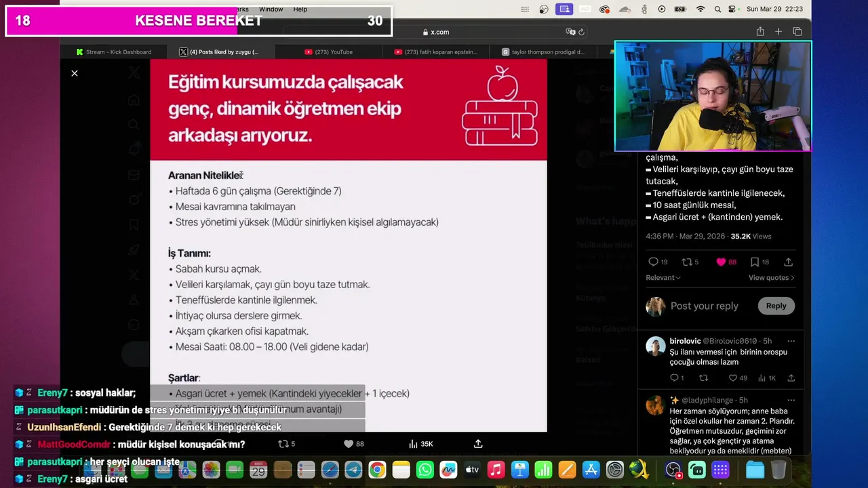Switch to (273) YouTube tab

[328, 52]
